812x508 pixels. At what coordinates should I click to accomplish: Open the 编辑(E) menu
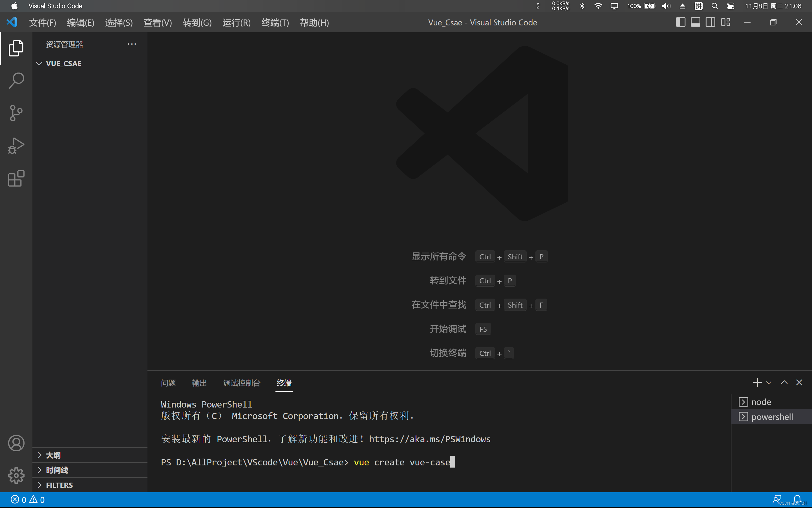[81, 23]
